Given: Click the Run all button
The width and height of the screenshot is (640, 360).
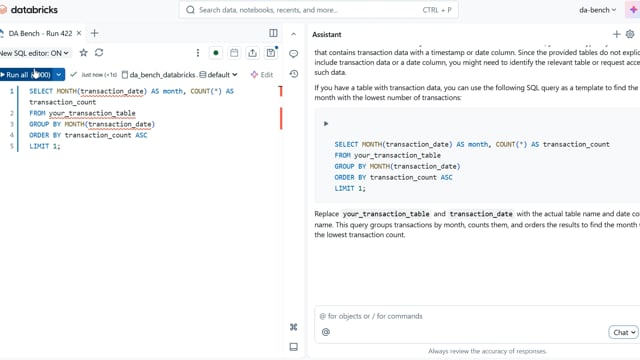Looking at the screenshot, I should 27,74.
